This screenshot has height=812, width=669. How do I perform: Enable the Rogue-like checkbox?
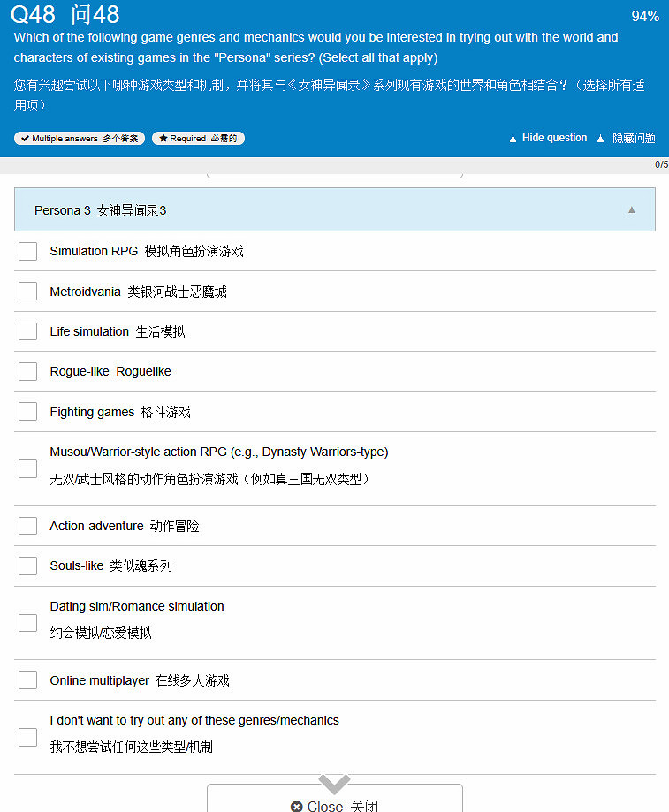(x=27, y=371)
